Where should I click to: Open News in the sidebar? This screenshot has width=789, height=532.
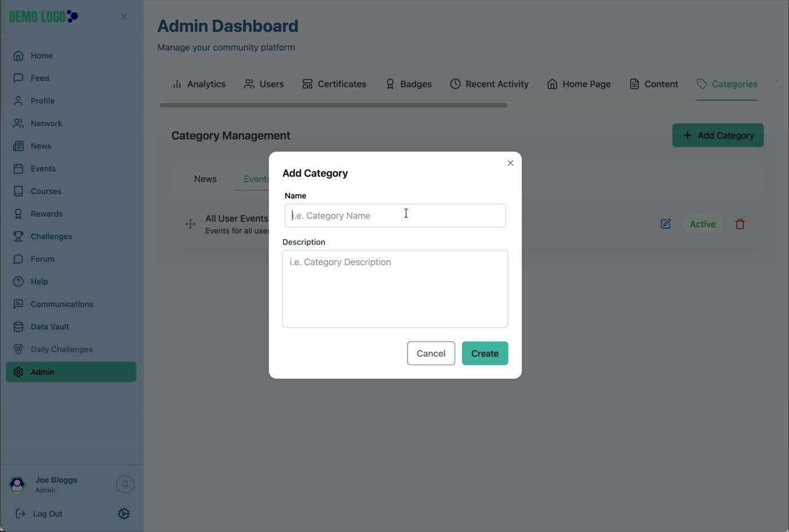(71, 146)
